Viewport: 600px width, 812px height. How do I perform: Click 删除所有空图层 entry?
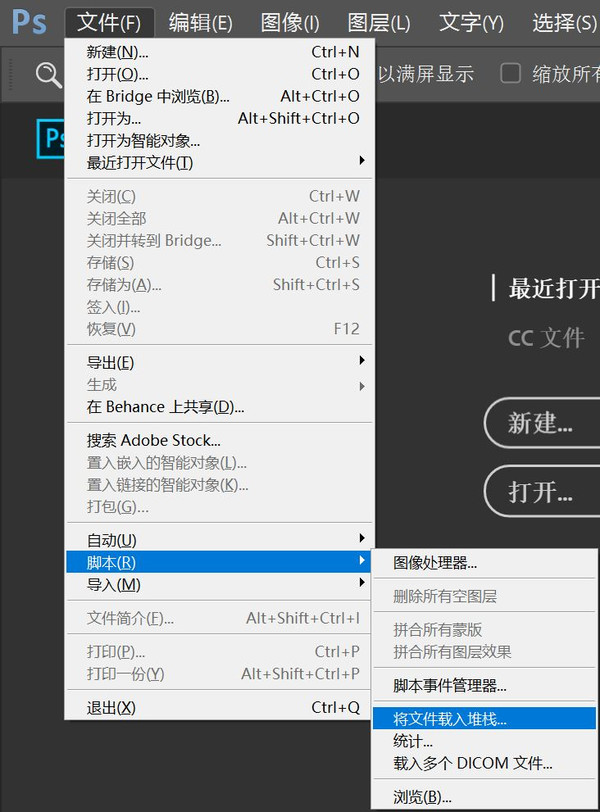[x=485, y=596]
